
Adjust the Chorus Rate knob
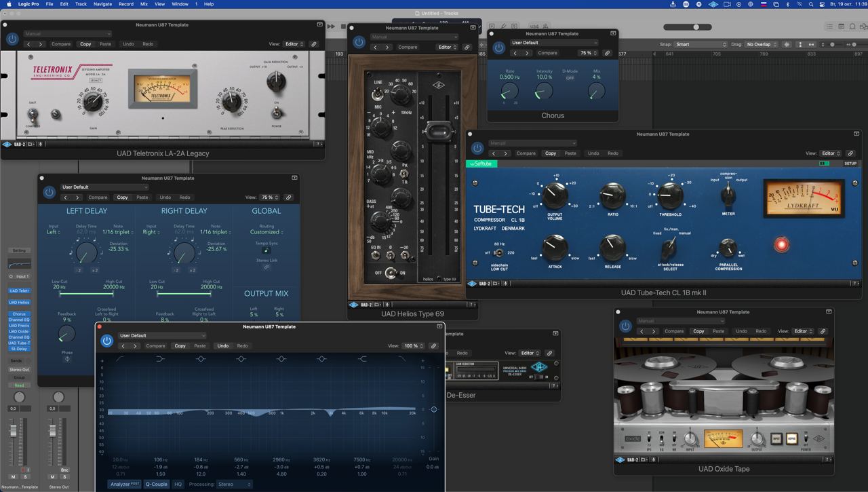(509, 91)
